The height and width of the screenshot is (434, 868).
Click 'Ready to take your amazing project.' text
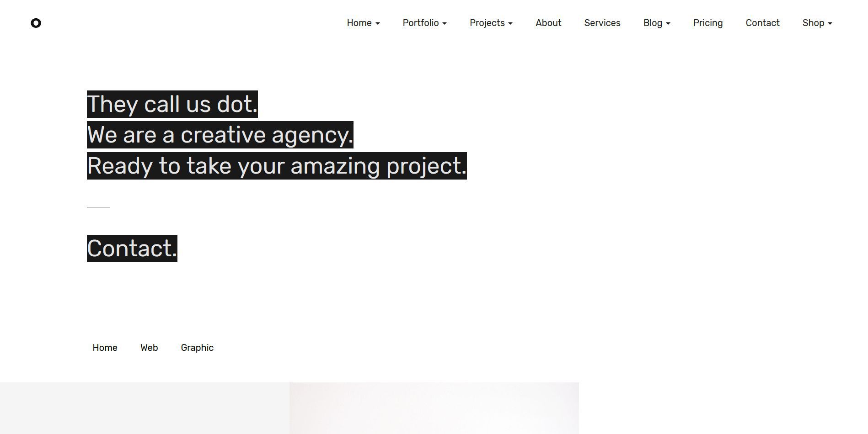(277, 166)
